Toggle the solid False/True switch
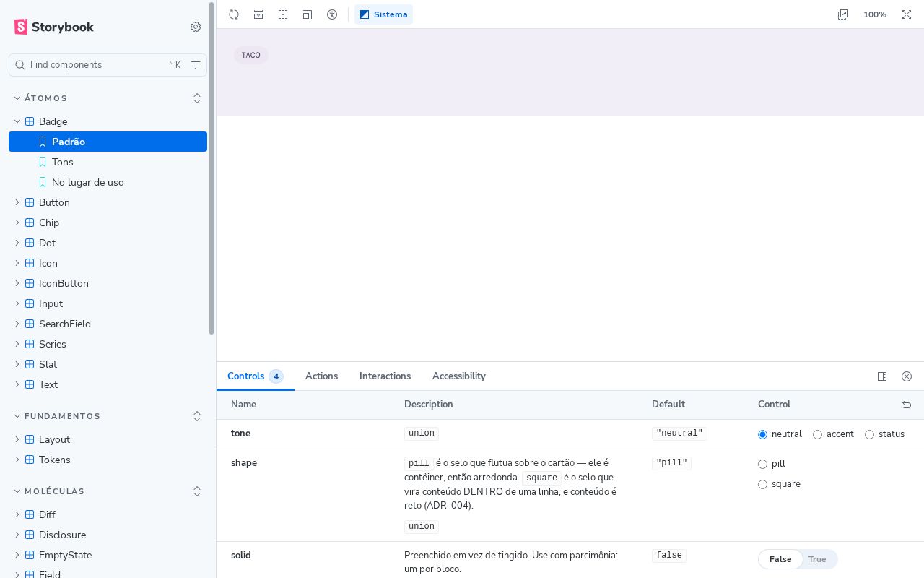 tap(798, 559)
